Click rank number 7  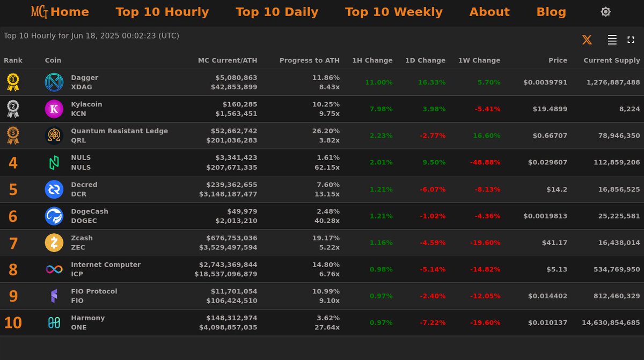coord(13,243)
